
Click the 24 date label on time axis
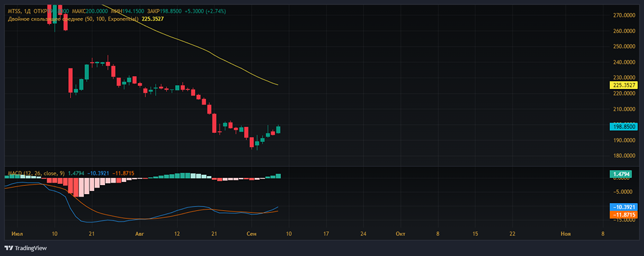363,233
